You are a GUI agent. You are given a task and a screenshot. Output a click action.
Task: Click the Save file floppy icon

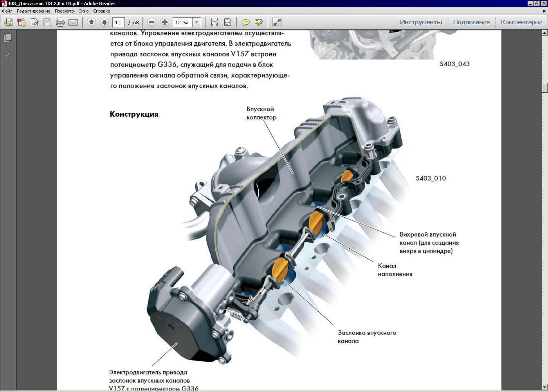click(47, 22)
